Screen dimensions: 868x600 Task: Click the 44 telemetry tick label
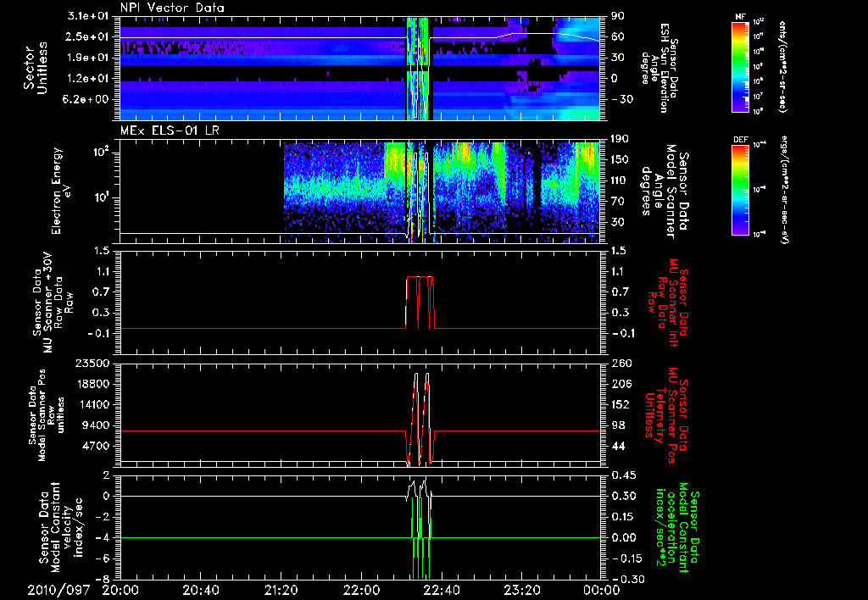[617, 446]
